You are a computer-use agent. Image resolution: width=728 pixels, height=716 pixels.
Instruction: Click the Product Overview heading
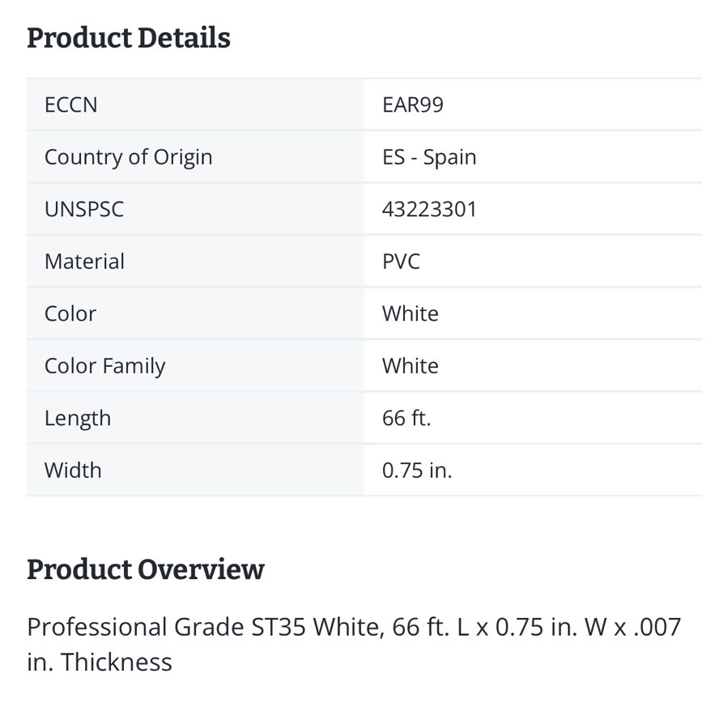pyautogui.click(x=145, y=569)
